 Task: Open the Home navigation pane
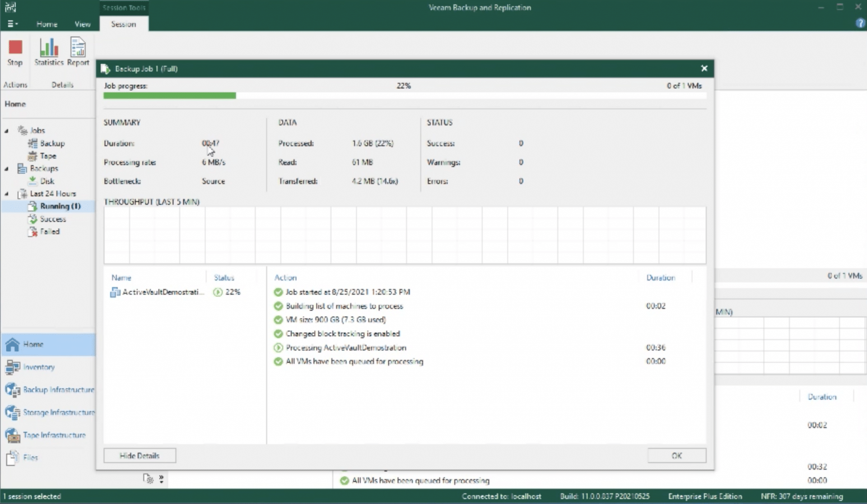pyautogui.click(x=48, y=345)
